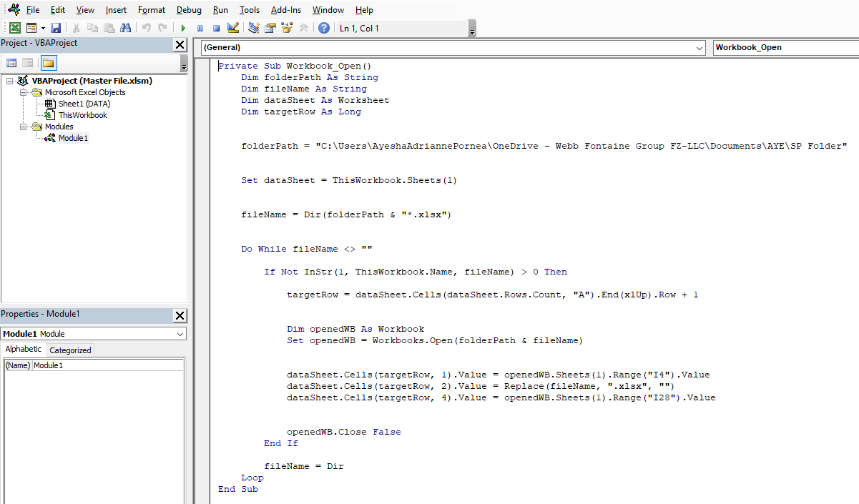This screenshot has width=859, height=504.
Task: Click the Ln 1, Col 1 position indicator
Action: coord(360,28)
